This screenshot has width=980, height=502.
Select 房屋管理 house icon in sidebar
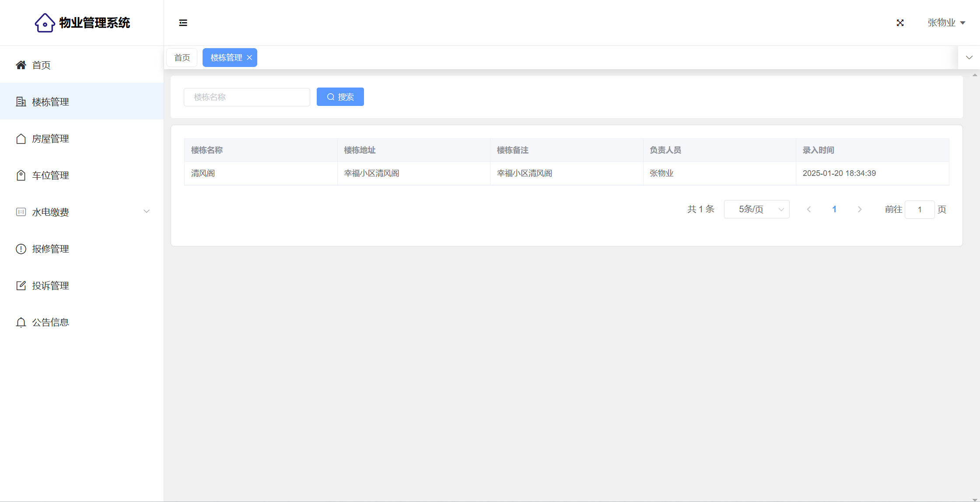pos(21,139)
